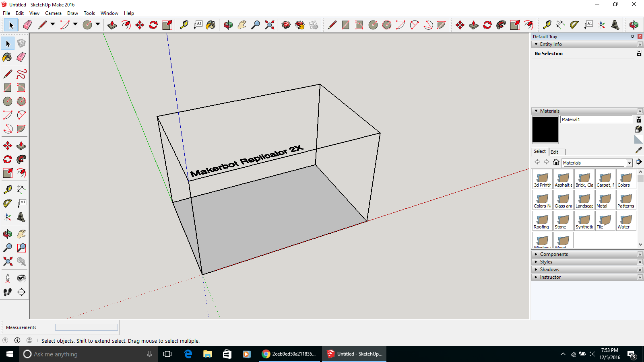Click the black Material1 color preview swatch

[x=545, y=130]
